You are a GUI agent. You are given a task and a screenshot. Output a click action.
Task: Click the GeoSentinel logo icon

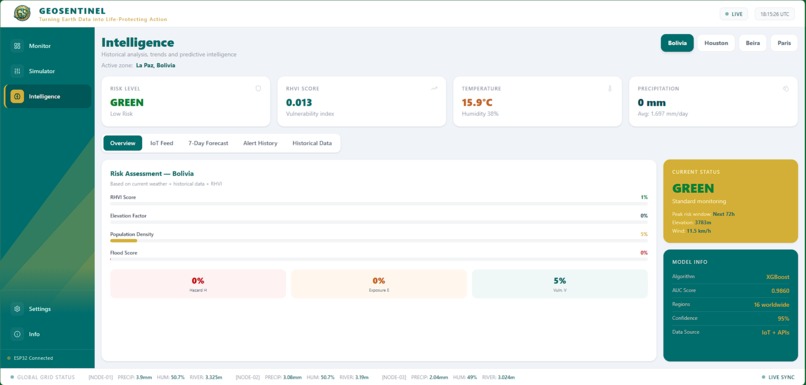click(22, 13)
